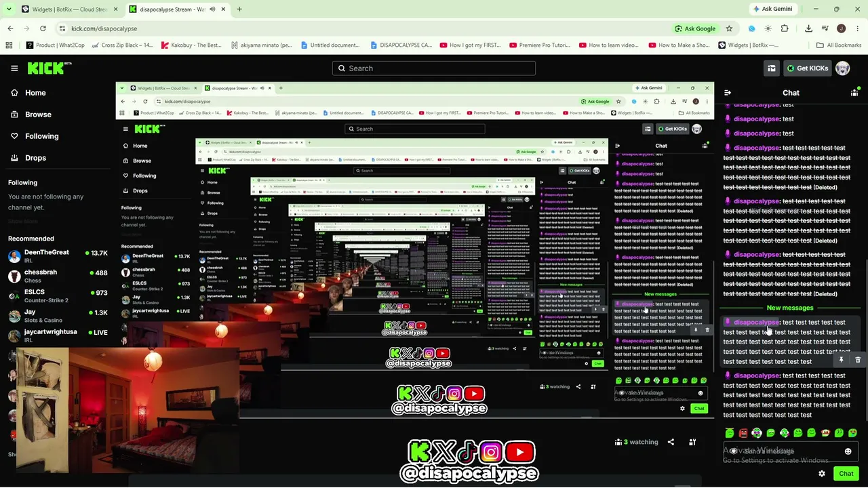Open the user profile avatar menu
Screen dimensions: 868x488
click(x=842, y=68)
